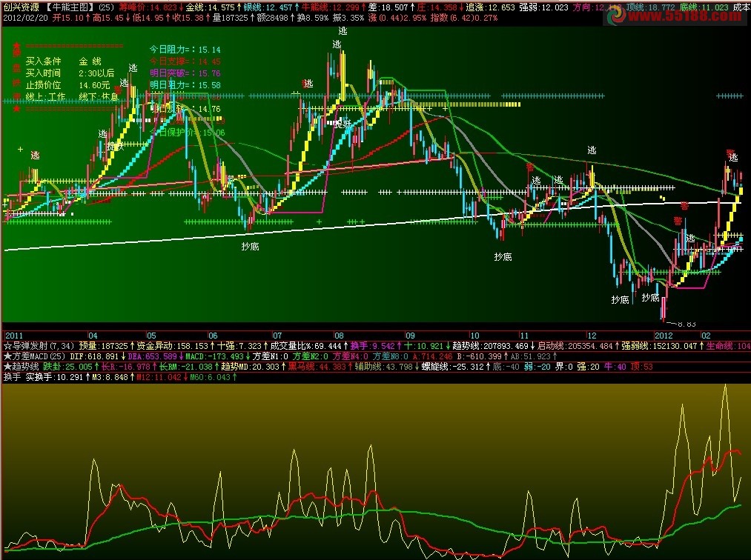Screen dimensions: 751x560
Task: Click the 资金异动:158.153 value
Action: 173,346
